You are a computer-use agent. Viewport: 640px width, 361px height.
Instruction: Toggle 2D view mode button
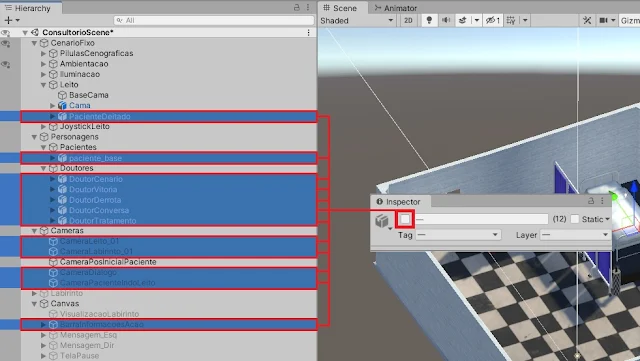408,20
